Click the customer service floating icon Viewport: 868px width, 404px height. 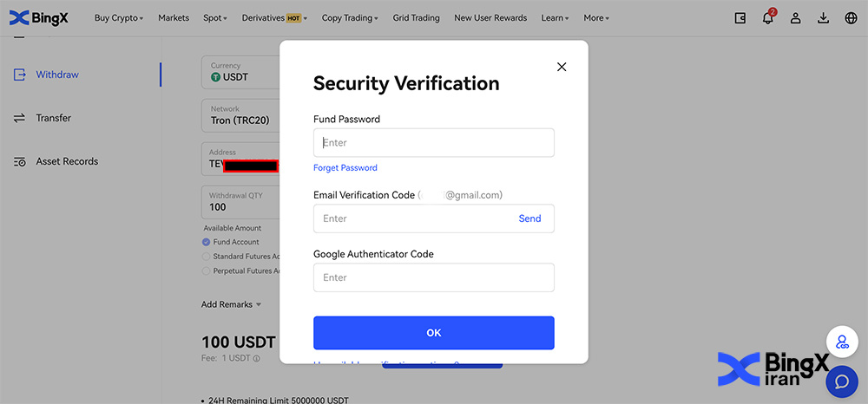(x=841, y=342)
